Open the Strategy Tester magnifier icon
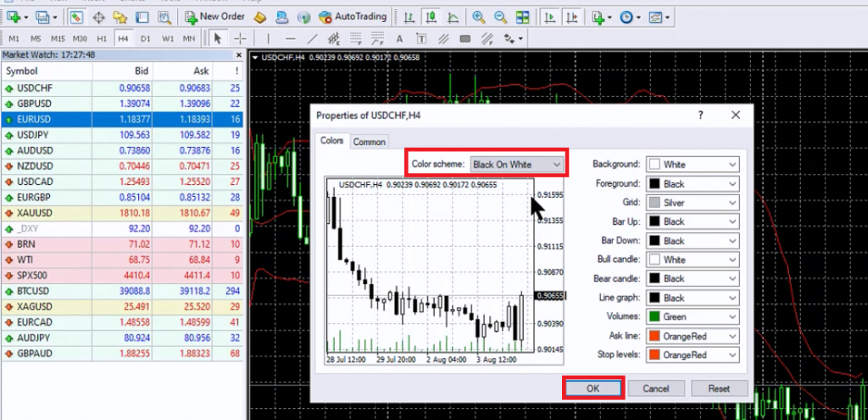The width and height of the screenshot is (868, 420). [164, 17]
